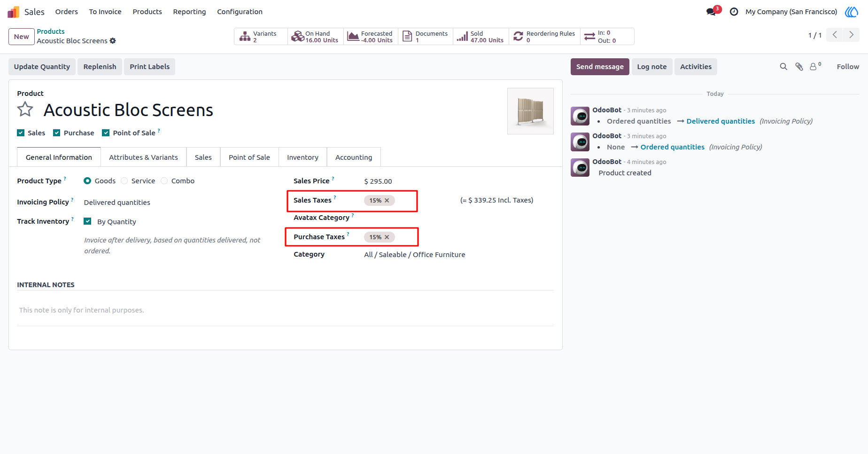Click the paperclip attachments icon
This screenshot has height=454, width=868.
point(799,67)
